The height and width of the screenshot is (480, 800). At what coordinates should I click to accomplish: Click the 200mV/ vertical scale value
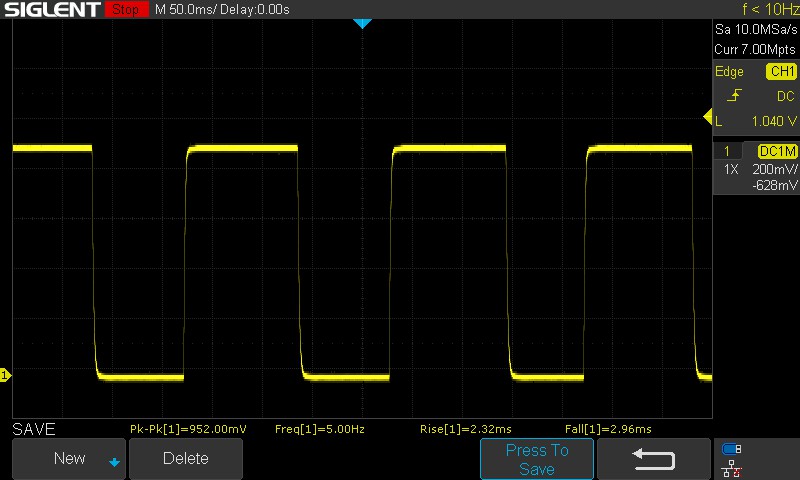tap(774, 169)
